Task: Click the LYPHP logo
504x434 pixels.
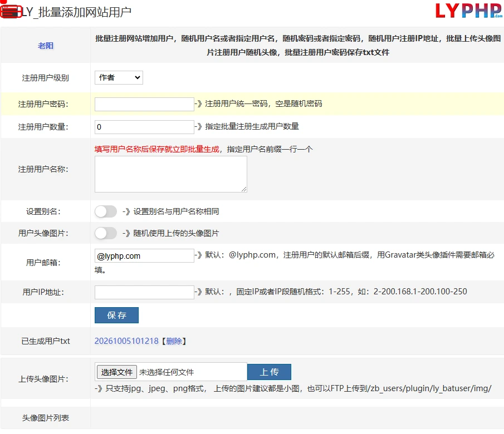Action: pos(469,11)
